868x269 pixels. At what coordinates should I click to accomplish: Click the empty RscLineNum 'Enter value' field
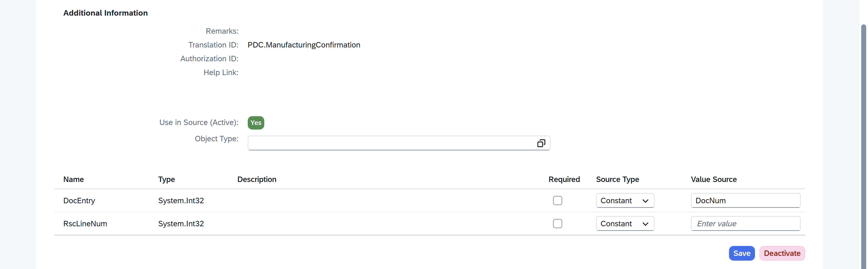tap(745, 224)
